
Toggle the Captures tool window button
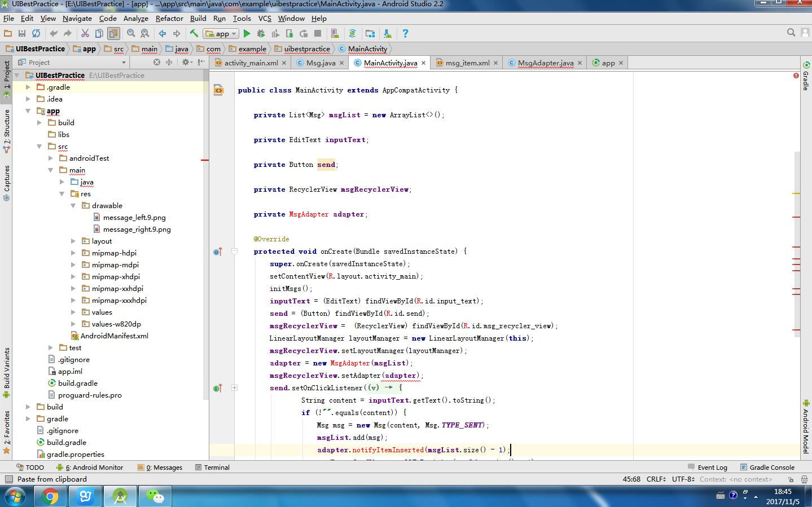7,182
